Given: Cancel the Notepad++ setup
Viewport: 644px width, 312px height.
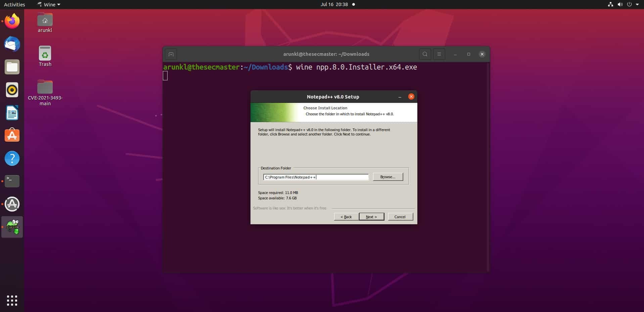Looking at the screenshot, I should [x=400, y=217].
